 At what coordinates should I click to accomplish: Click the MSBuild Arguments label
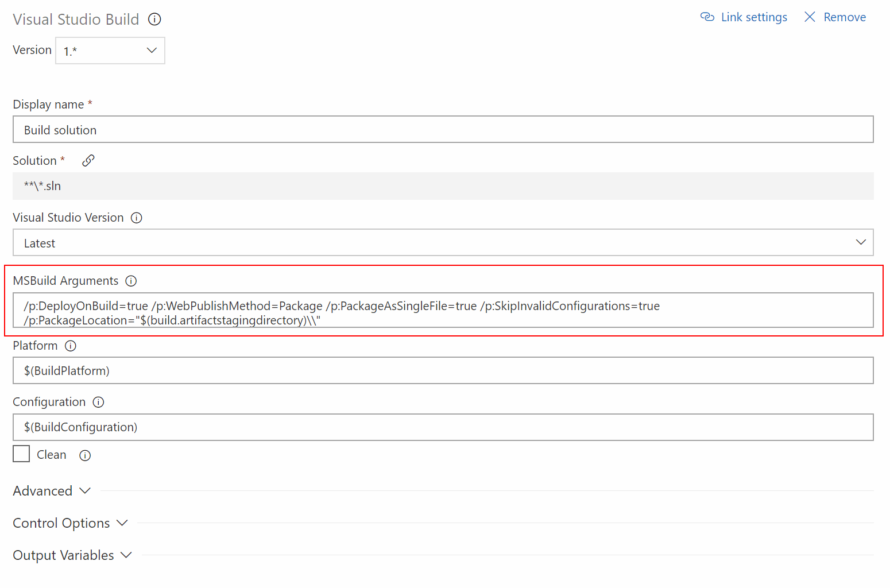(x=65, y=281)
